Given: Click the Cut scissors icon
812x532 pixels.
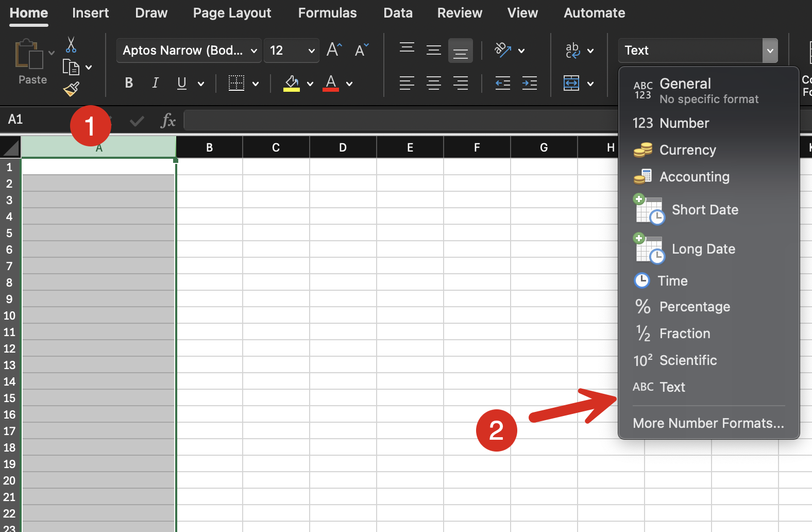Looking at the screenshot, I should pos(71,45).
